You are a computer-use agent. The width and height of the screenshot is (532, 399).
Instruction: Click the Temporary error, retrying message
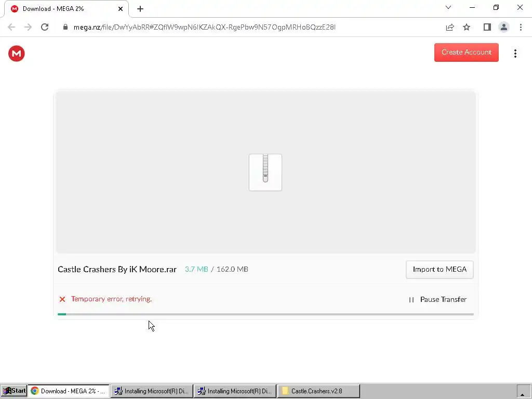[111, 299]
